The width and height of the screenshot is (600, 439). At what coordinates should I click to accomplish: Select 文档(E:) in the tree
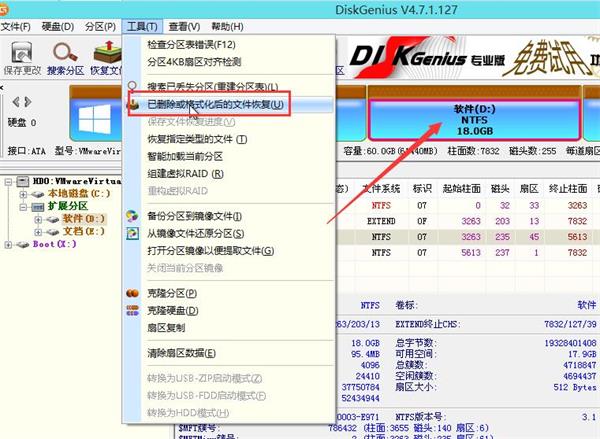(83, 232)
